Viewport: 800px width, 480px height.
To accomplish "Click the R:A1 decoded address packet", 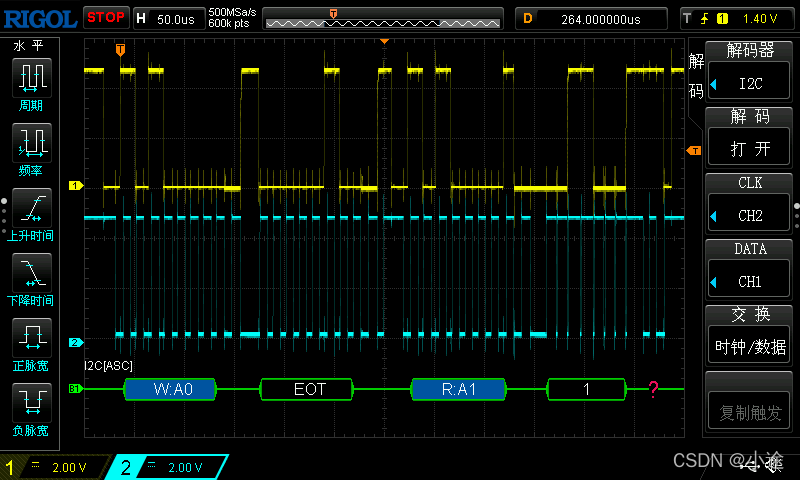I will point(458,389).
